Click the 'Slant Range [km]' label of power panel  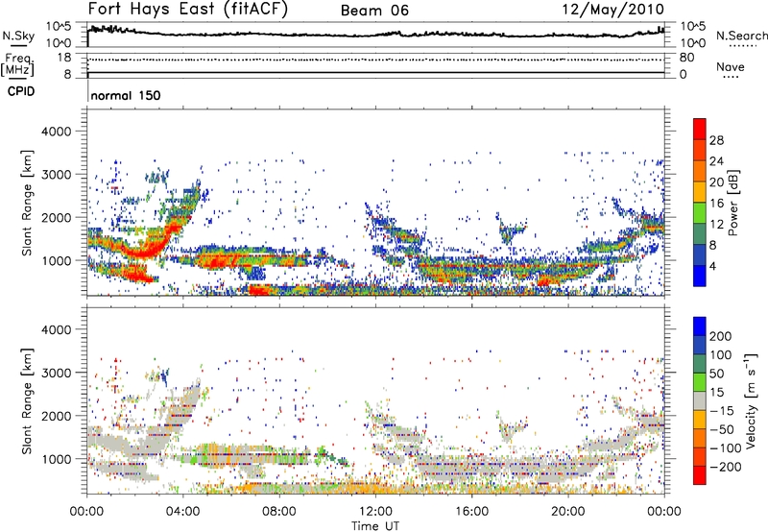coord(27,203)
